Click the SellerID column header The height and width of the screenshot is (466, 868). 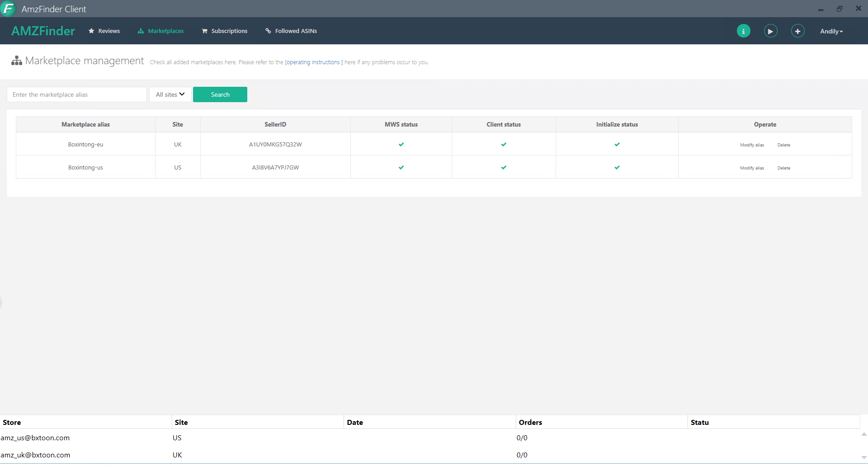275,124
